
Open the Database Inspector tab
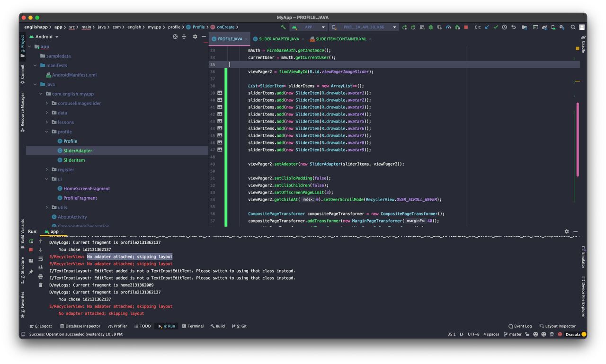click(80, 326)
